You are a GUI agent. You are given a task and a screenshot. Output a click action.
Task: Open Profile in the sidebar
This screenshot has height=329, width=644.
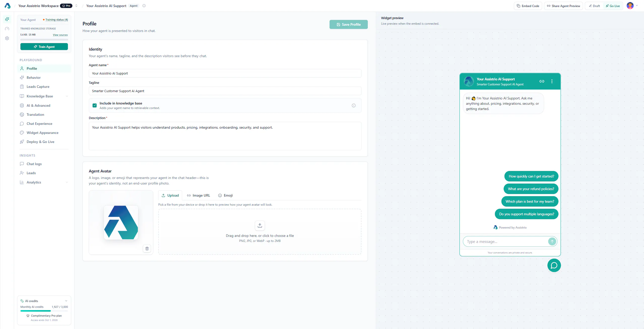44,68
